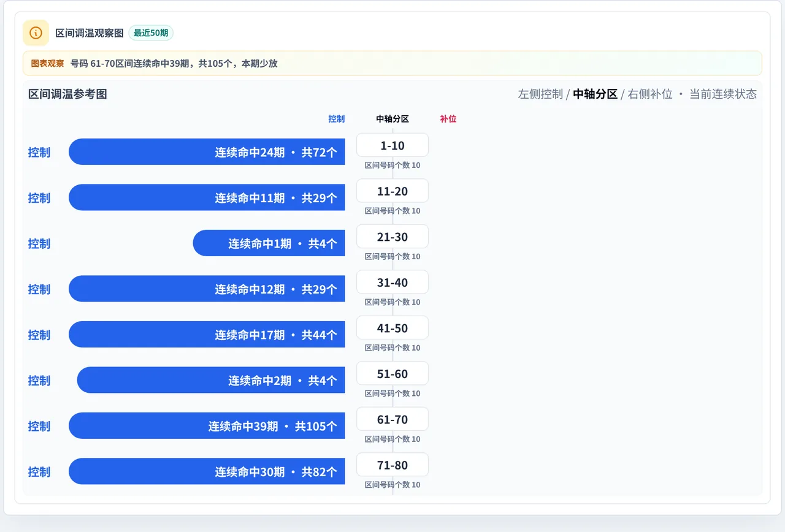
Task: Select the 41-50 range box
Action: [x=392, y=328]
